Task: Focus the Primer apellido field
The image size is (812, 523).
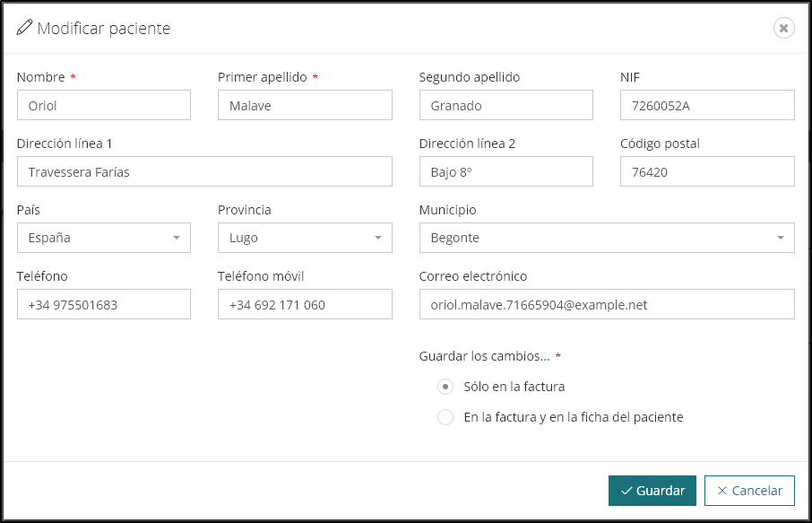Action: click(x=305, y=105)
